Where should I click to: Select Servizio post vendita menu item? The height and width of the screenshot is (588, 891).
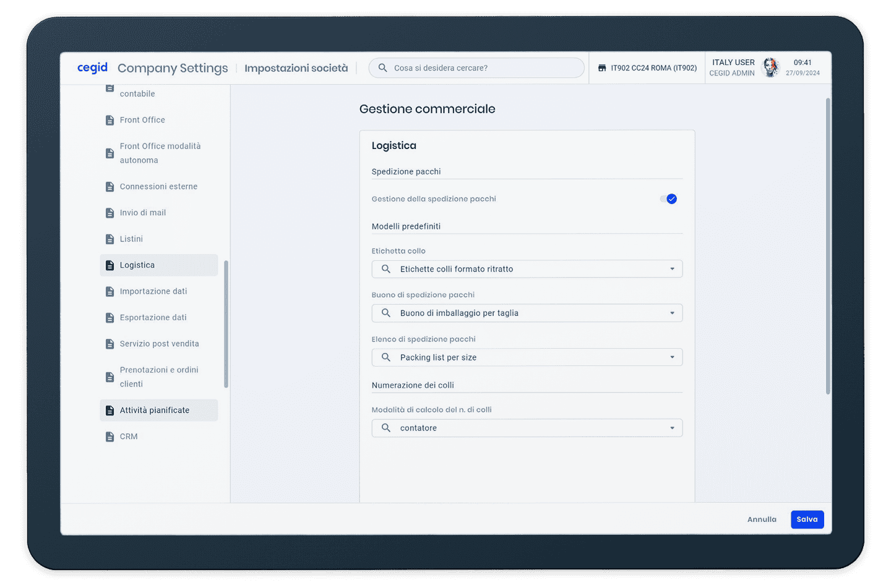[159, 344]
